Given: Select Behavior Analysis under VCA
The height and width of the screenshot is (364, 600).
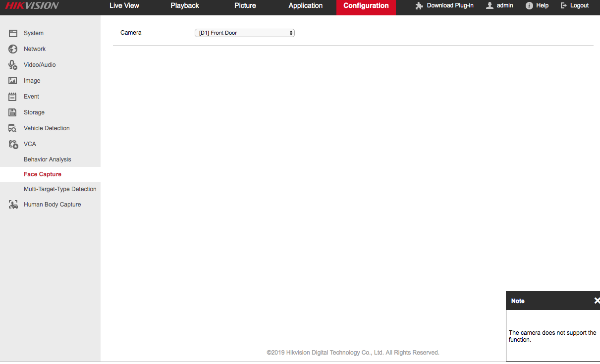Looking at the screenshot, I should tap(48, 159).
